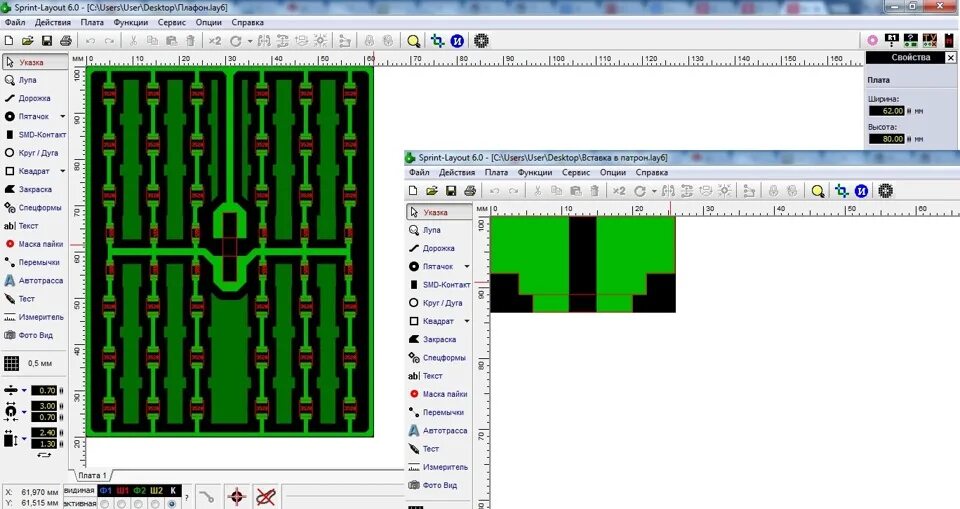Edit the Высота height field 80.00
This screenshot has height=509, width=960.
pyautogui.click(x=887, y=139)
